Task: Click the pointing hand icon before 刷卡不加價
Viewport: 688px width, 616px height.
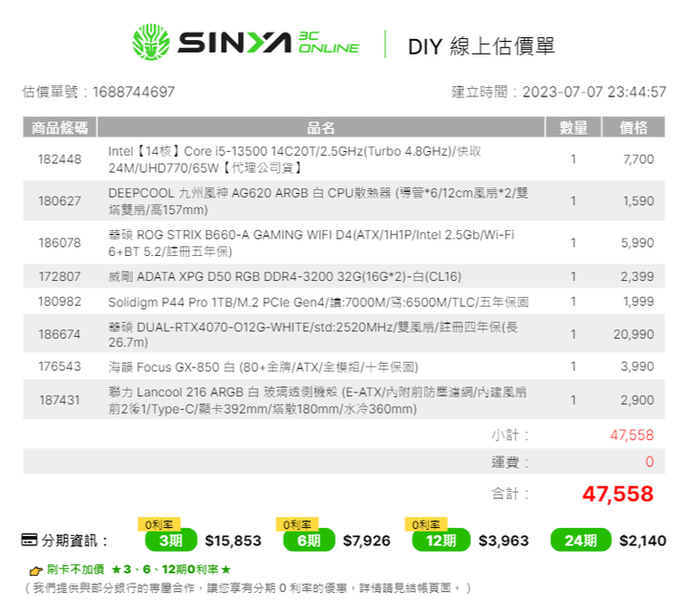Action: coord(35,571)
